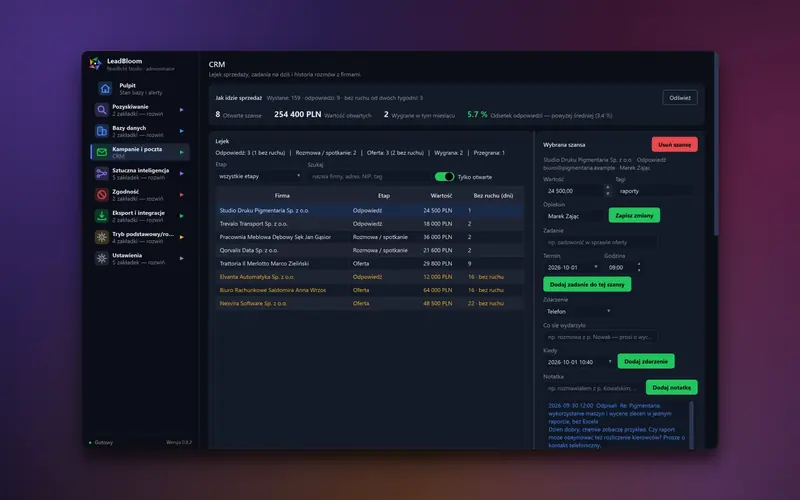The width and height of the screenshot is (800, 500).
Task: Select row 'Trattoria Il Merlotto Marco Zieliński'
Action: pos(370,263)
